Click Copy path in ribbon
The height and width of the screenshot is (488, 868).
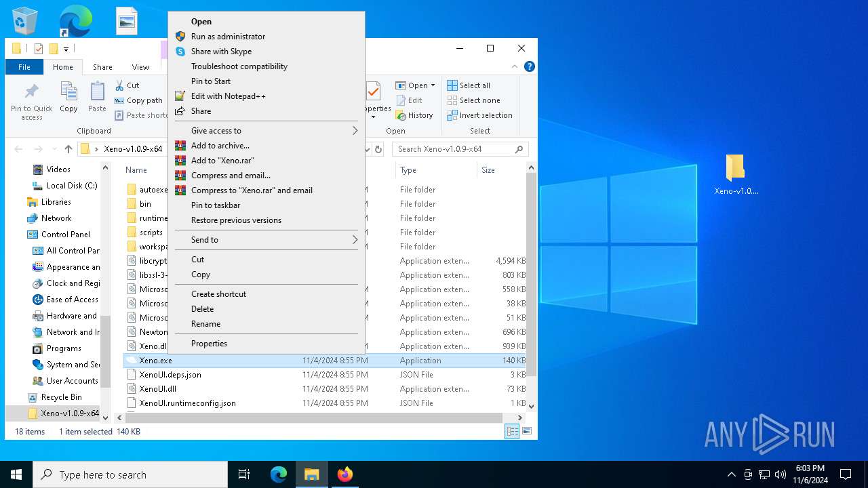[138, 100]
